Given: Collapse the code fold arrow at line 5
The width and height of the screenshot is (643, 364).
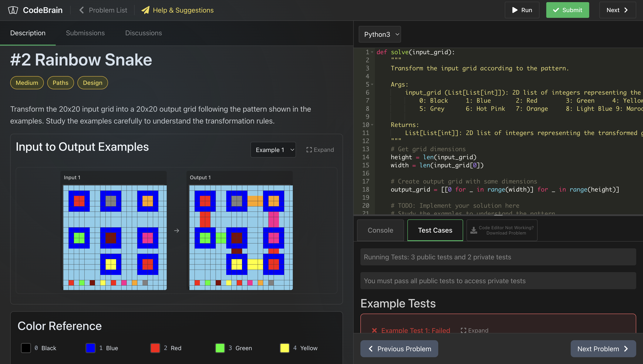Looking at the screenshot, I should [x=372, y=84].
